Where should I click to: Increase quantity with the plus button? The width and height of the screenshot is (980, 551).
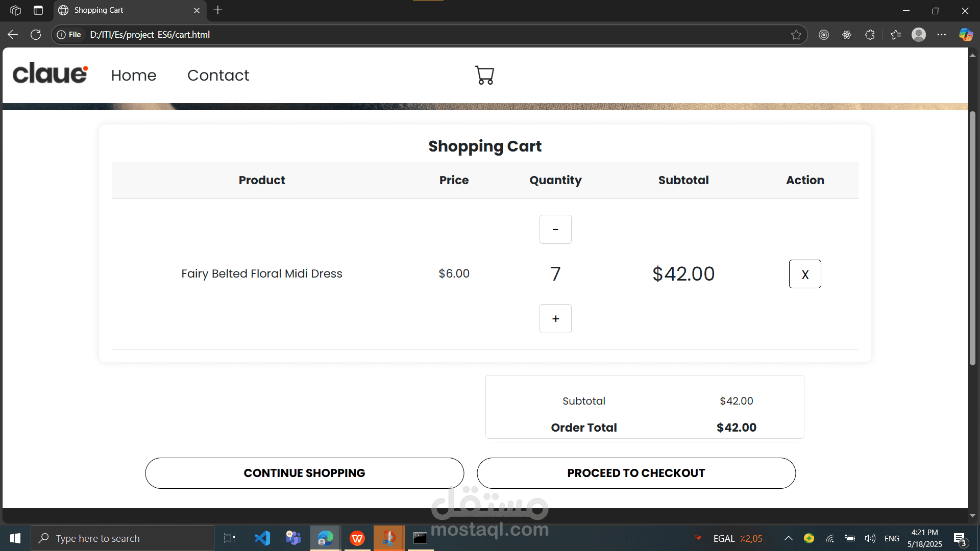[555, 319]
